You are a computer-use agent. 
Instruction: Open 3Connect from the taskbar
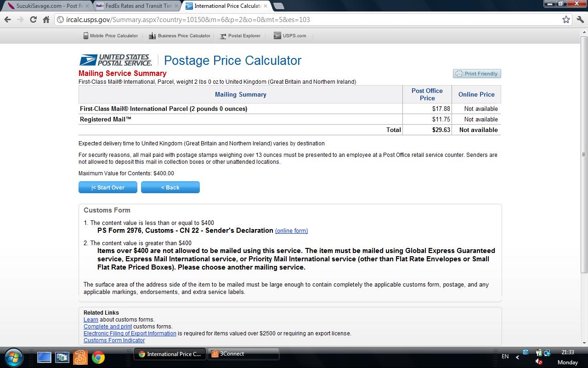(243, 354)
